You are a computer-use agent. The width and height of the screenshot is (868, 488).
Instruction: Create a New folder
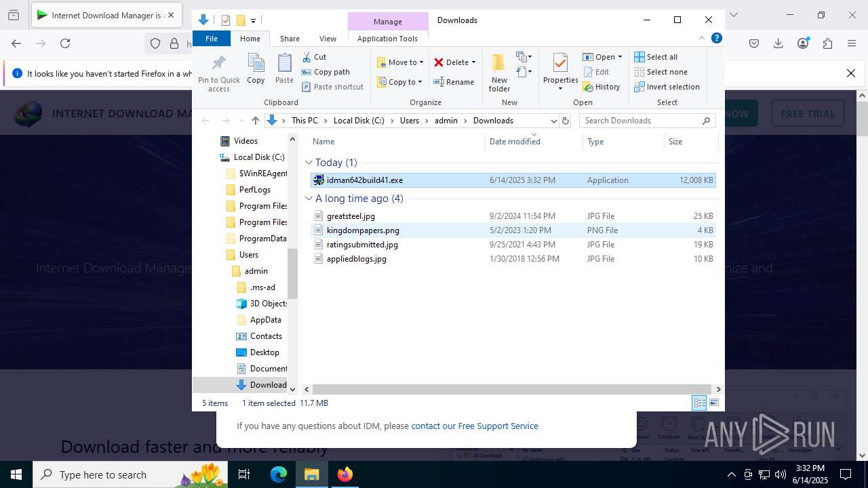tap(499, 73)
